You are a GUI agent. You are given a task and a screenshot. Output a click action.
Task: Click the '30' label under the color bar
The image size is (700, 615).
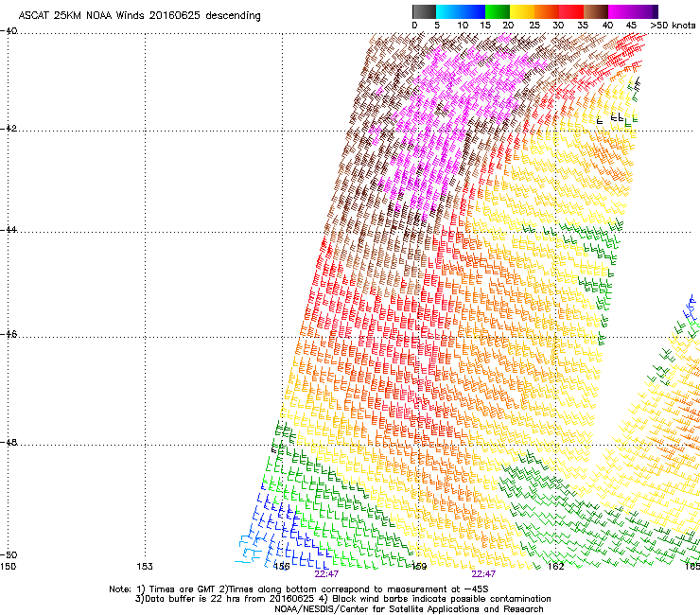pyautogui.click(x=558, y=26)
